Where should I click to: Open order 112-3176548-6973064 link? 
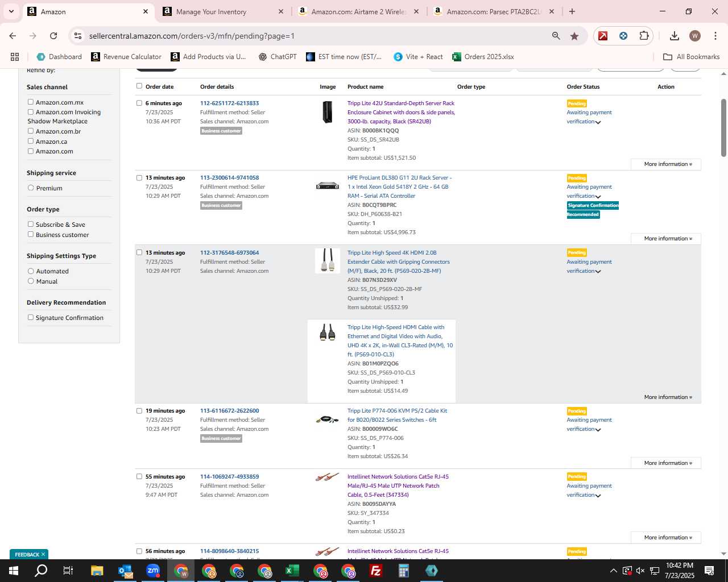(x=229, y=253)
